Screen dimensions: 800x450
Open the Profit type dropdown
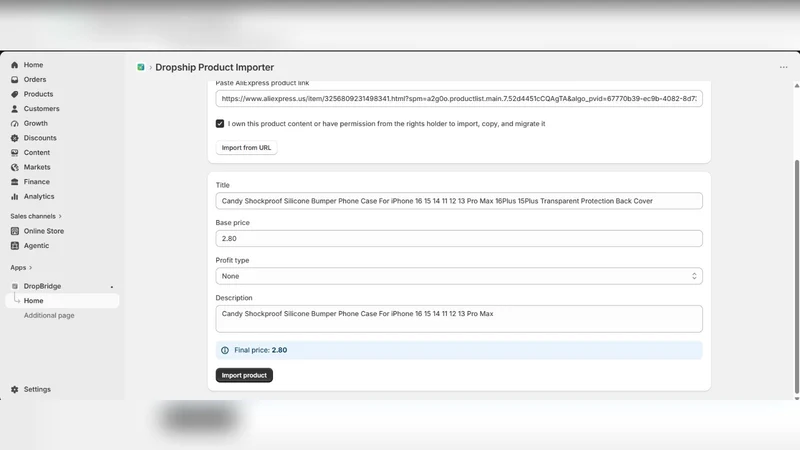pos(459,276)
